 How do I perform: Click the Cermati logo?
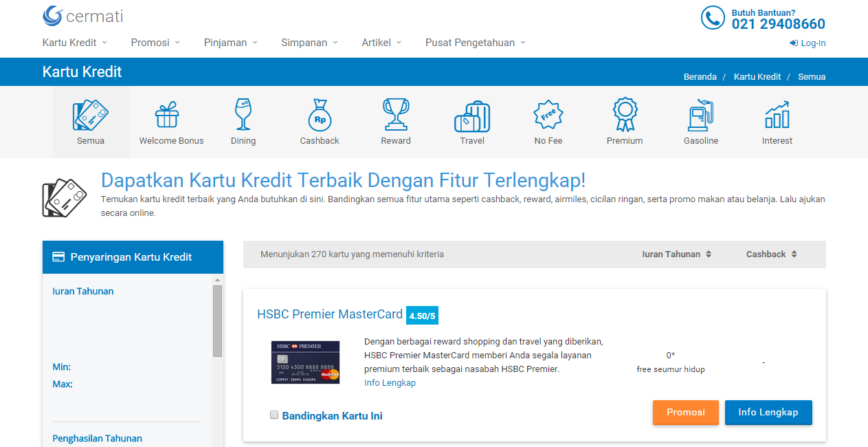point(82,16)
